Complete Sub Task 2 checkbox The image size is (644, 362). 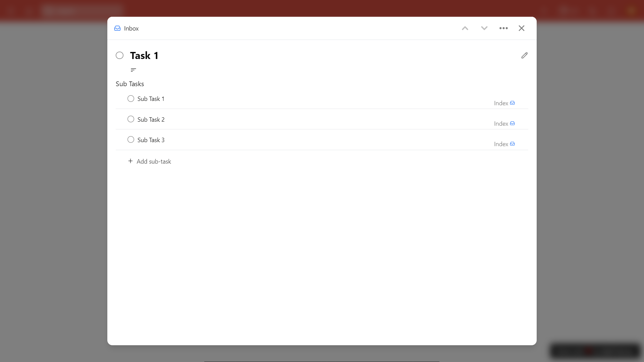click(x=131, y=119)
